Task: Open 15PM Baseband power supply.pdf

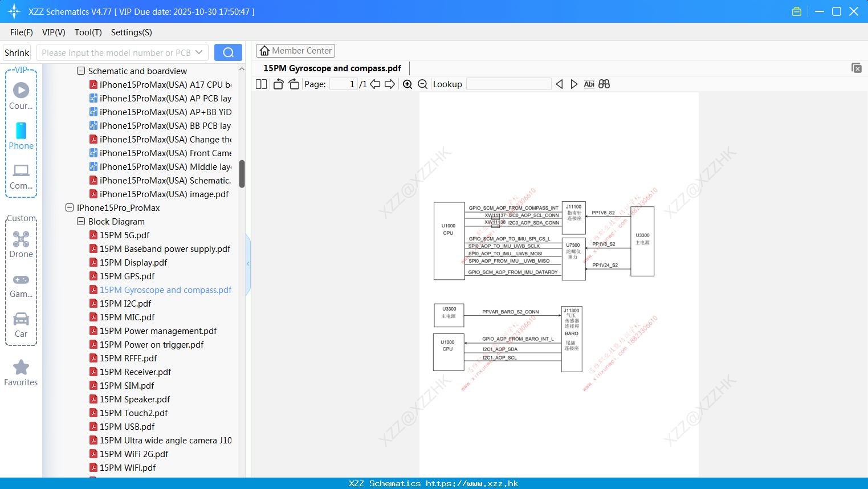Action: click(x=160, y=249)
